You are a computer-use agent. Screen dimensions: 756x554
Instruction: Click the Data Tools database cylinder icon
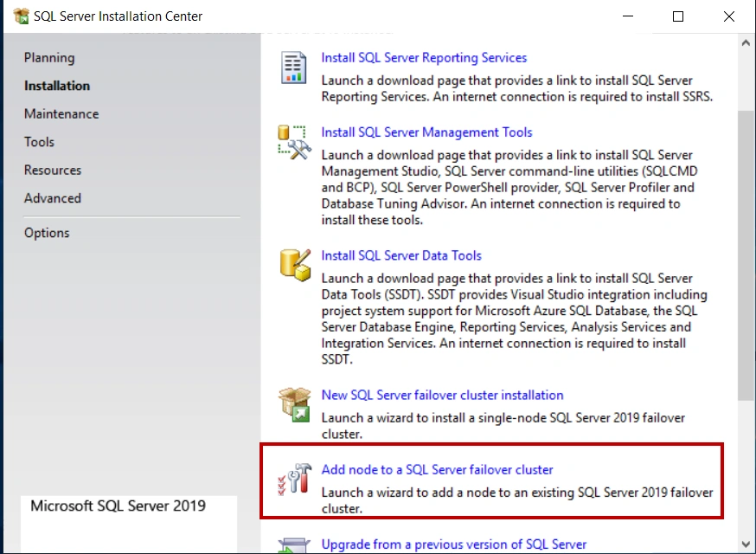(295, 265)
